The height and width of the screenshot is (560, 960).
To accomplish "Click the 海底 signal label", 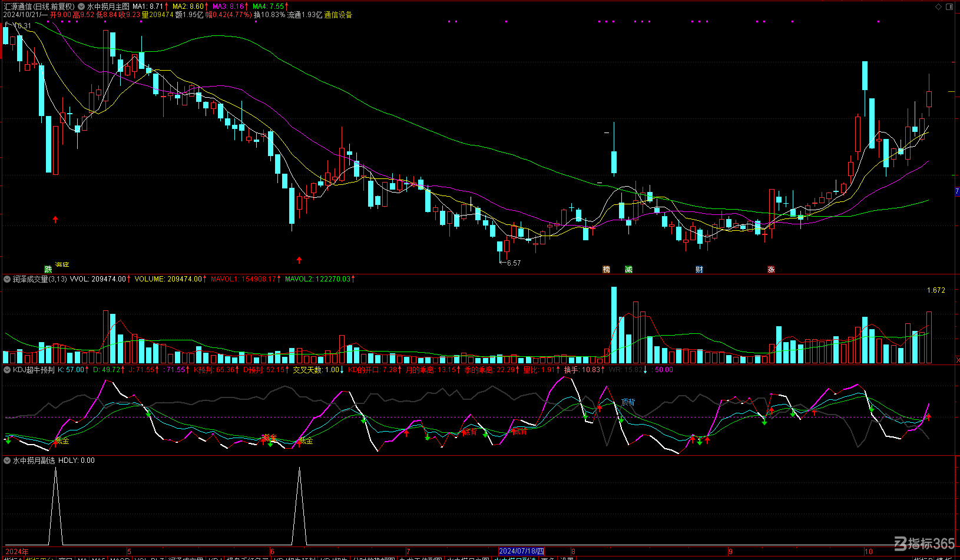I will 62,264.
